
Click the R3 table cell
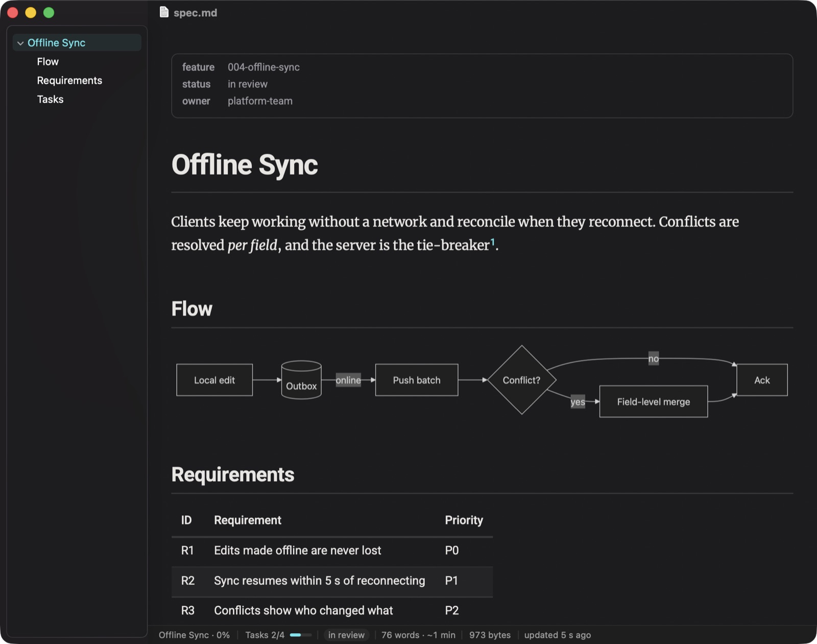(188, 611)
